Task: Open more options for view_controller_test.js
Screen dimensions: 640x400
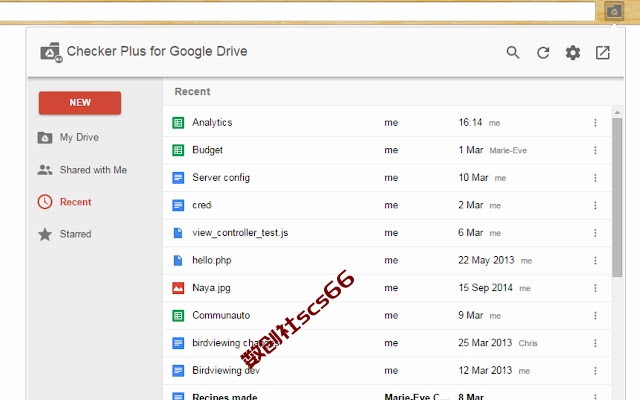Action: click(595, 233)
